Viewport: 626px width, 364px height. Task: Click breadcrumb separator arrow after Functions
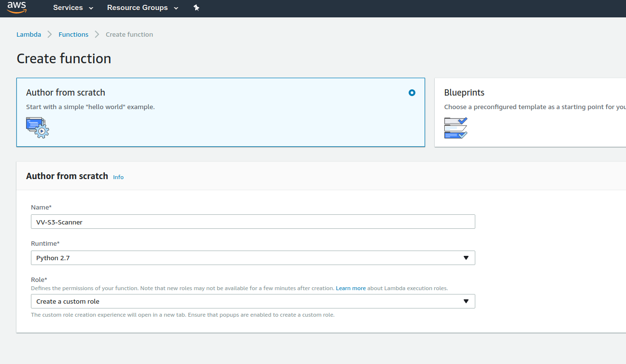tap(97, 34)
